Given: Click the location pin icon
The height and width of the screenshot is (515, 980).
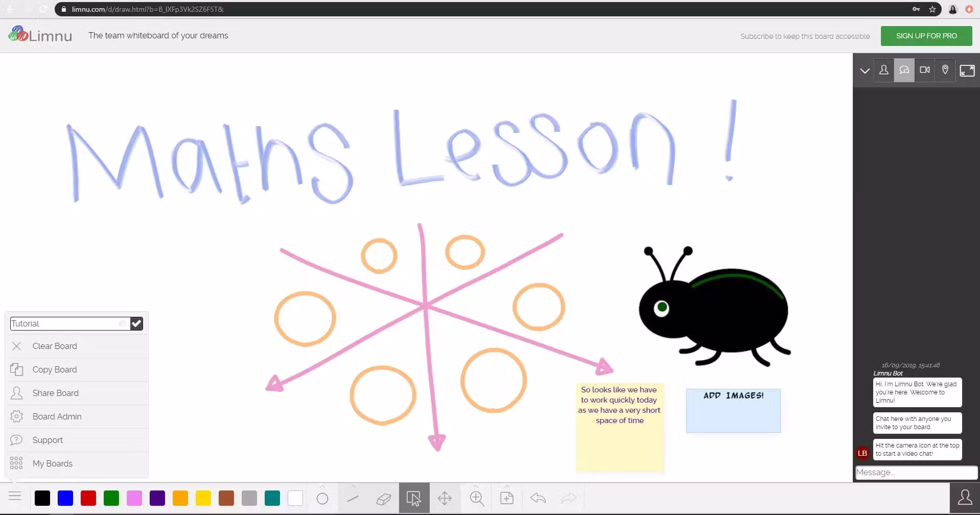Looking at the screenshot, I should [945, 70].
